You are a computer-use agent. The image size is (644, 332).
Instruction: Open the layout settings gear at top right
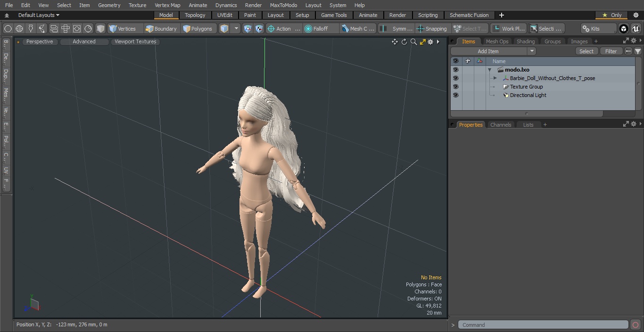tap(636, 15)
